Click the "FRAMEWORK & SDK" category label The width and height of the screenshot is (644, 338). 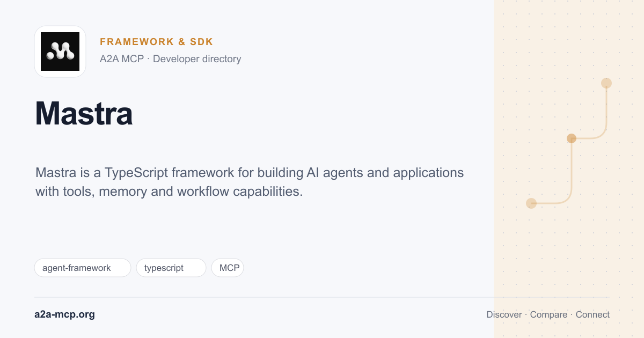pos(157,42)
